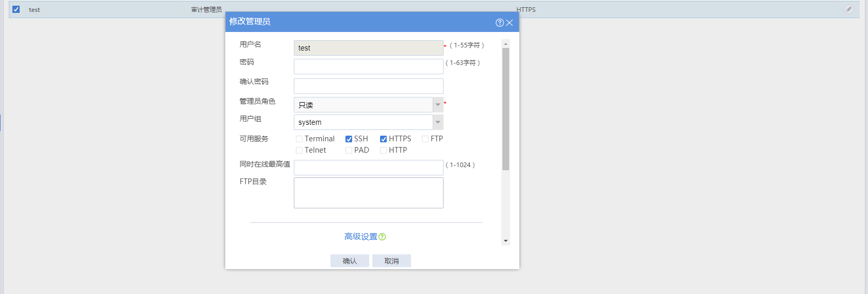
Task: Enable the FTP service checkbox
Action: (x=425, y=139)
